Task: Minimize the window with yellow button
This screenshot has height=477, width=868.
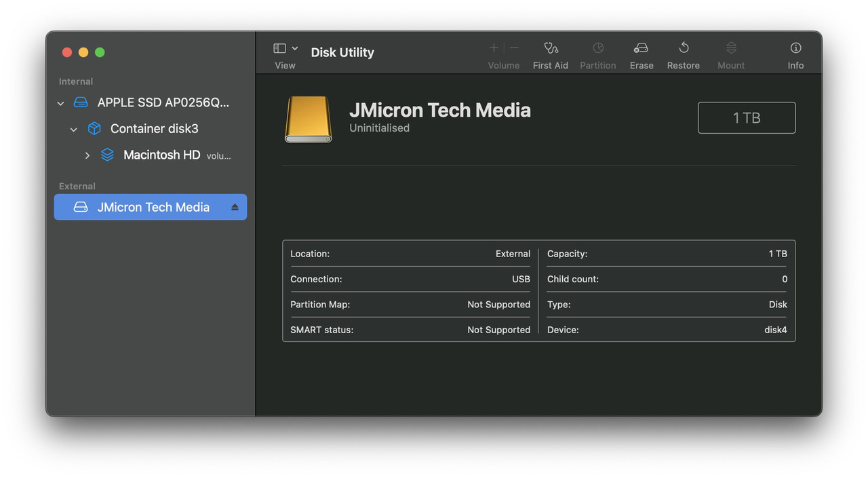Action: coord(83,52)
